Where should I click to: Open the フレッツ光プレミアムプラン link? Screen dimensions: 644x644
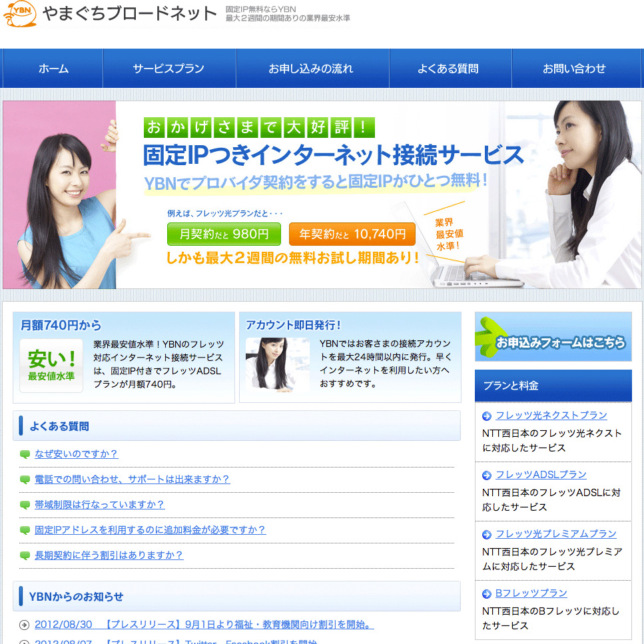[555, 534]
